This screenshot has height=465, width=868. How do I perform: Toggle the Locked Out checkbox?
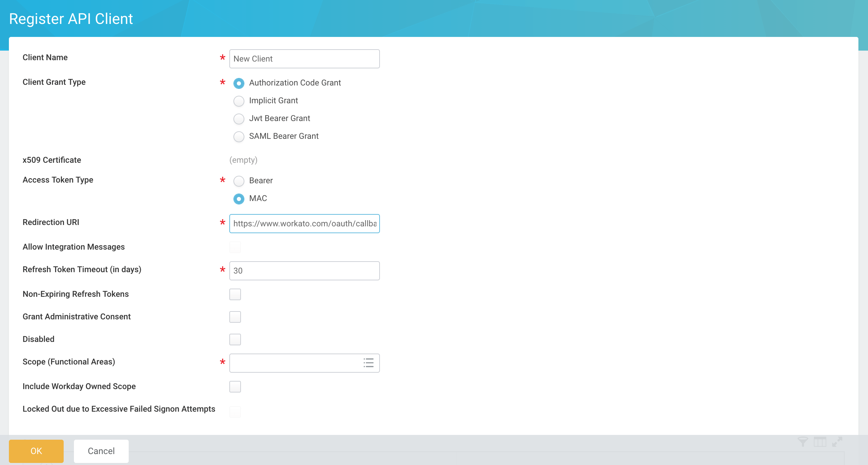pyautogui.click(x=235, y=412)
